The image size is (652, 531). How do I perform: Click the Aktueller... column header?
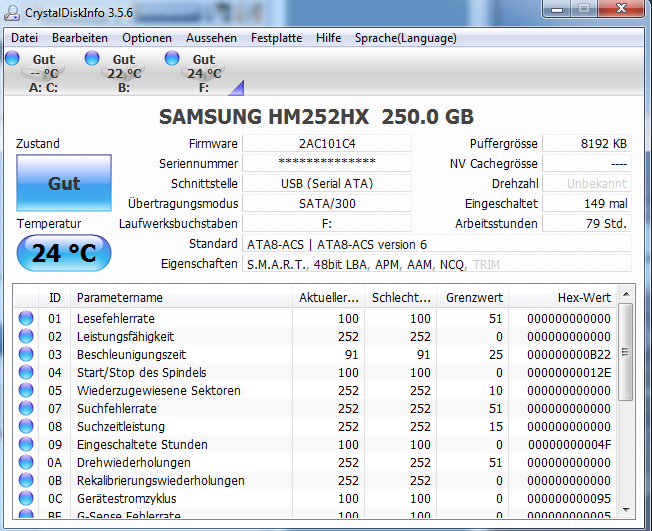tap(328, 297)
